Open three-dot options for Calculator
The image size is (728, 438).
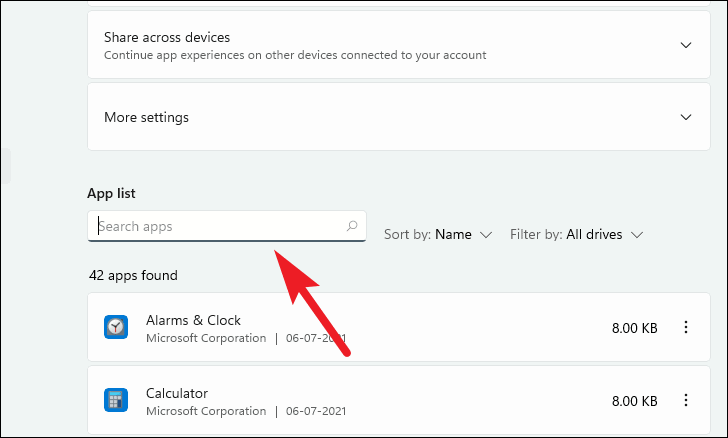(x=686, y=400)
